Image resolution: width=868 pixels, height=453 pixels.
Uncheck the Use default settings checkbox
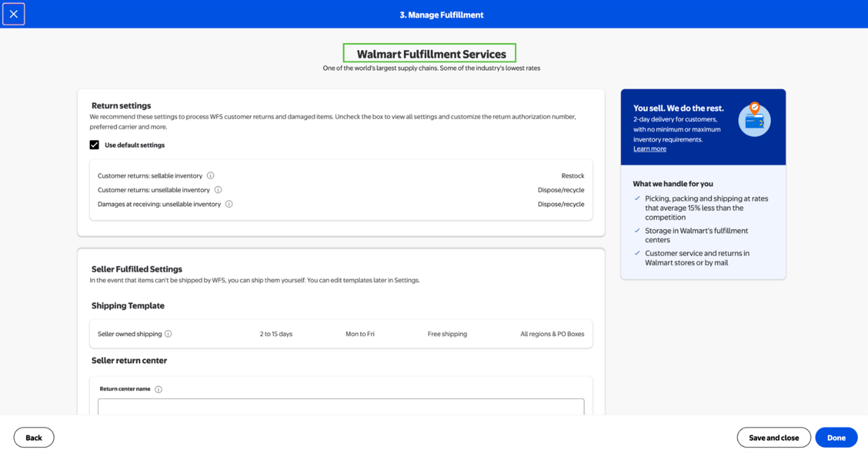click(x=94, y=145)
